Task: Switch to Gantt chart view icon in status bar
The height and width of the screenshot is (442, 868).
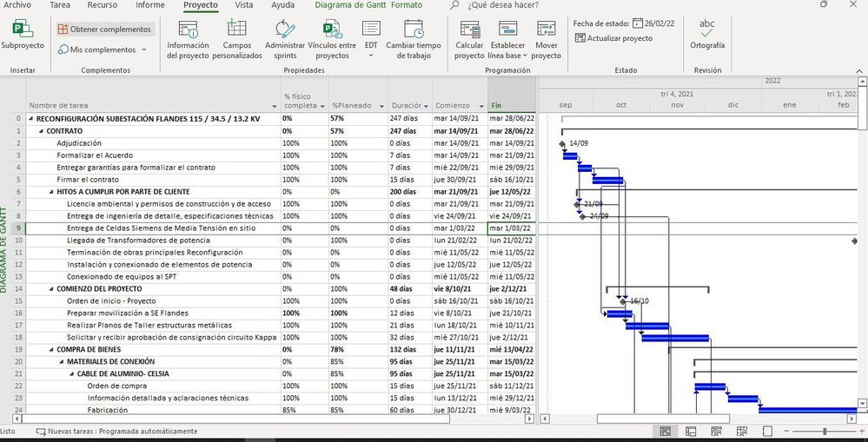Action: [x=666, y=432]
